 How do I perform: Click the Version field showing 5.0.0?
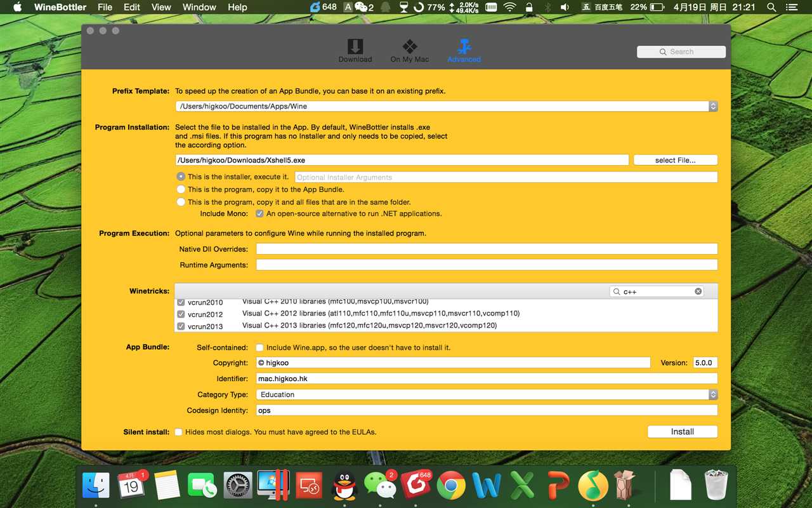(x=705, y=363)
